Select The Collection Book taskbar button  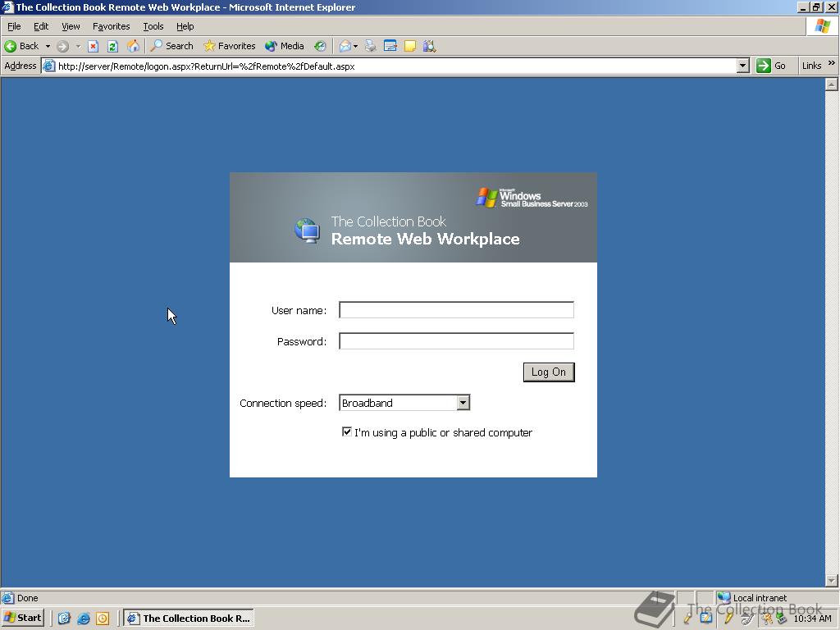click(x=189, y=618)
